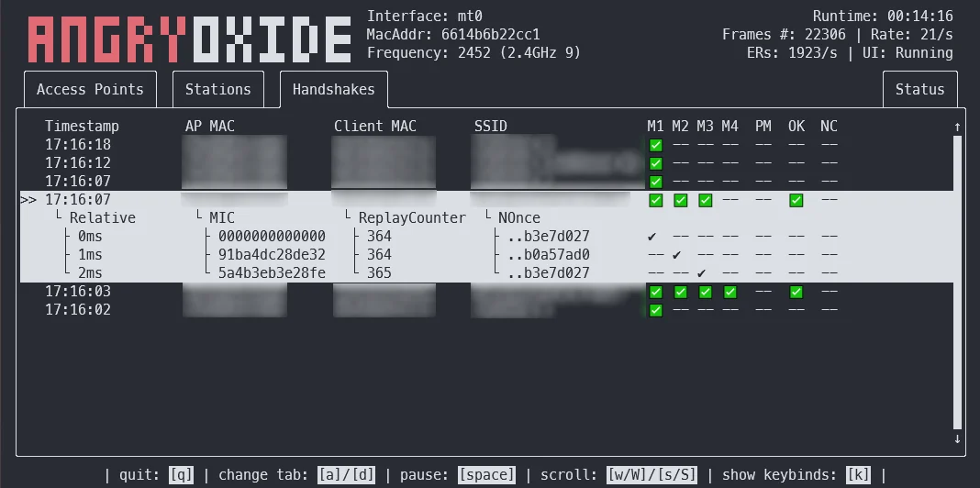
Task: Click the Runtime 00:14:16 text
Action: pyautogui.click(x=883, y=17)
